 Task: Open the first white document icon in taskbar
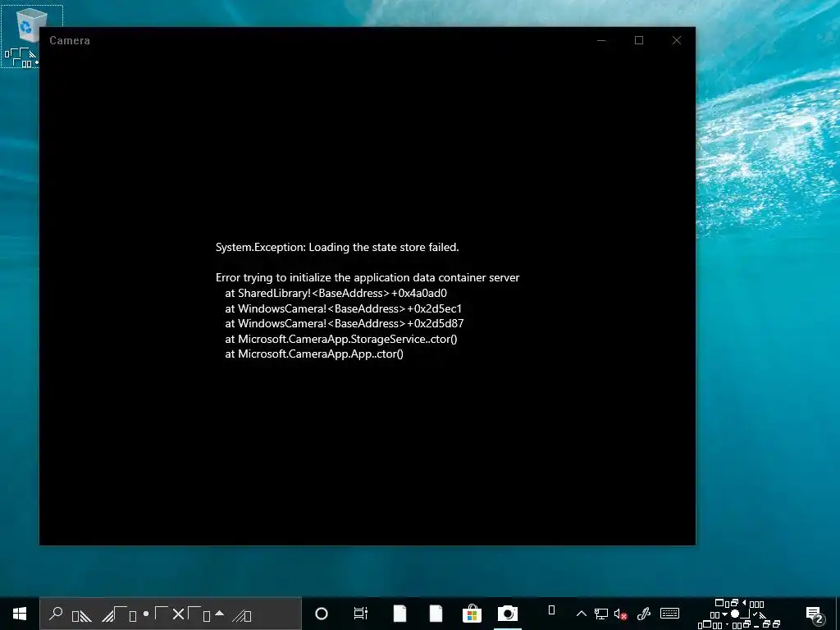pos(399,614)
